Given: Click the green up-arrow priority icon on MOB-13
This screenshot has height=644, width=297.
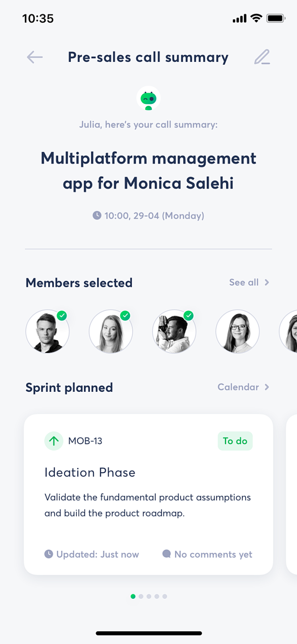Looking at the screenshot, I should (x=54, y=441).
